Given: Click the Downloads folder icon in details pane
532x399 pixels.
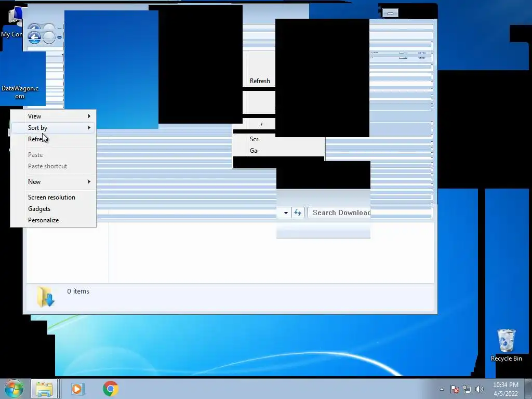Looking at the screenshot, I should point(46,297).
